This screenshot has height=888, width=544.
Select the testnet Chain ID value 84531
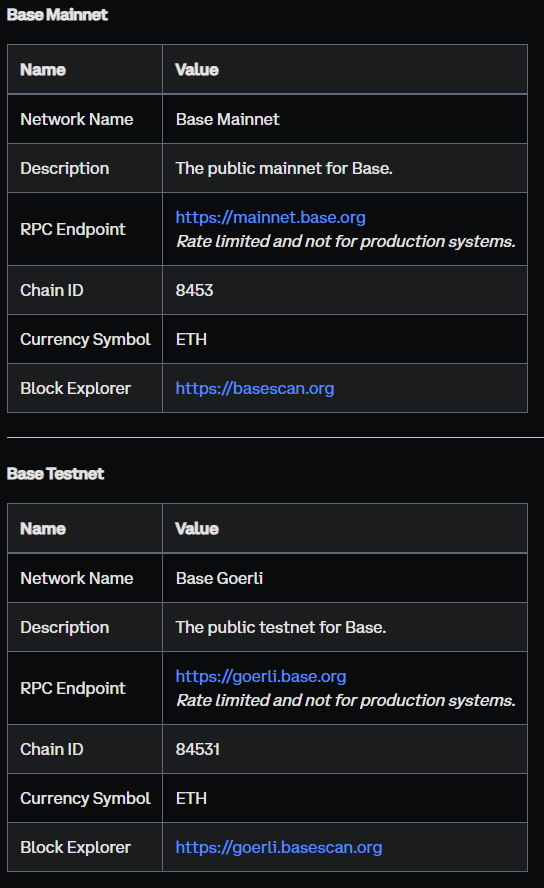pyautogui.click(x=198, y=749)
